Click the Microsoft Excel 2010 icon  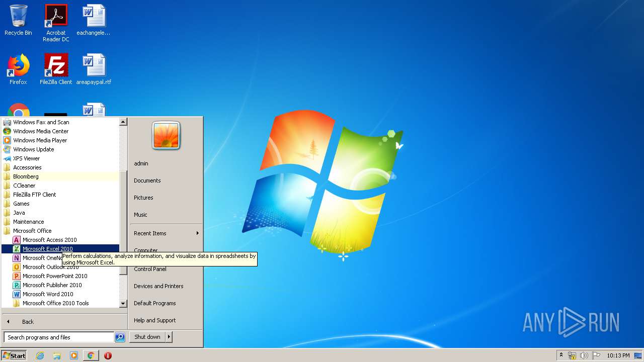[x=17, y=249]
